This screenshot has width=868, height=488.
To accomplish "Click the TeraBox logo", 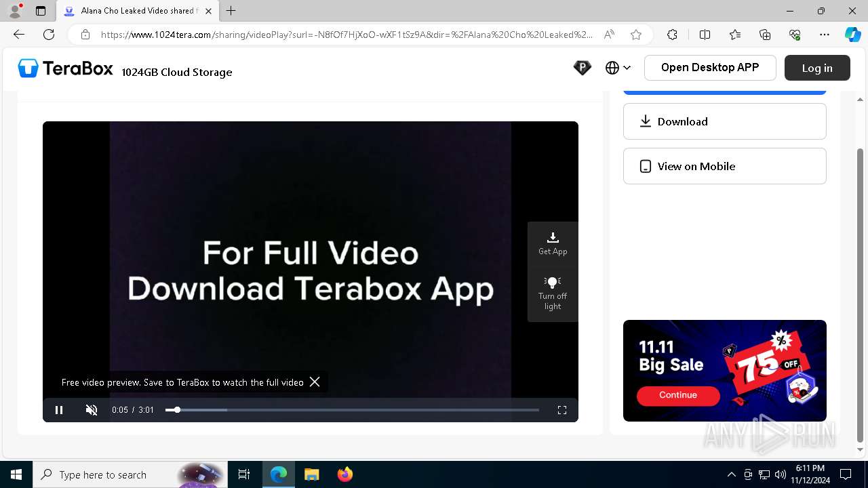I will point(66,68).
